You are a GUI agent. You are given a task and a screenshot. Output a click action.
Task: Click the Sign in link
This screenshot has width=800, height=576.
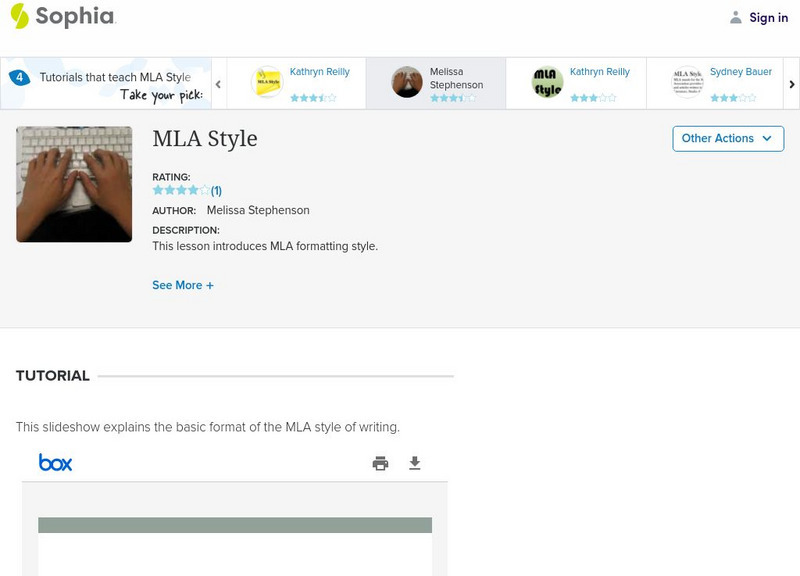[768, 17]
